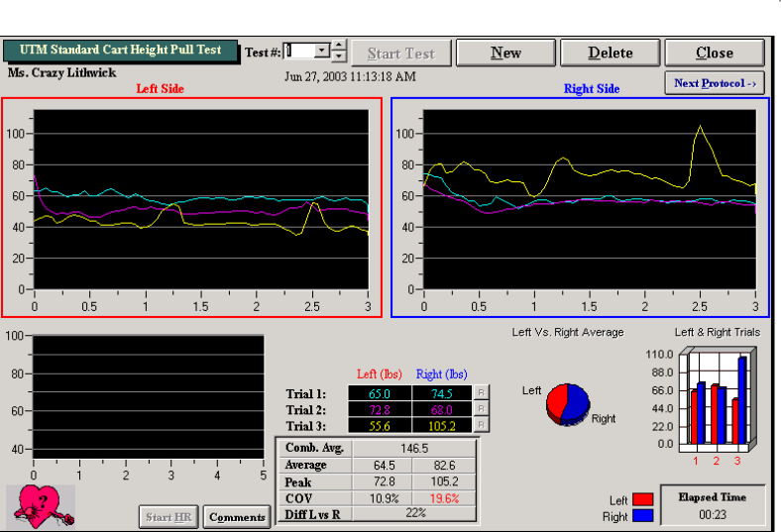Click the Comb. Avg. value 146.5
The image size is (781, 532).
point(414,448)
